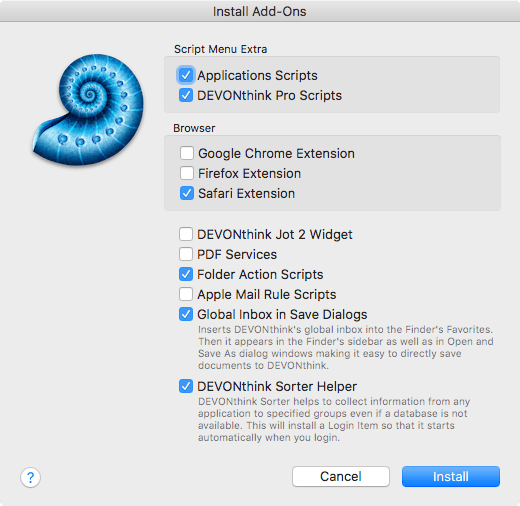The image size is (520, 506).
Task: Check the Firefox Extension box
Action: point(187,173)
